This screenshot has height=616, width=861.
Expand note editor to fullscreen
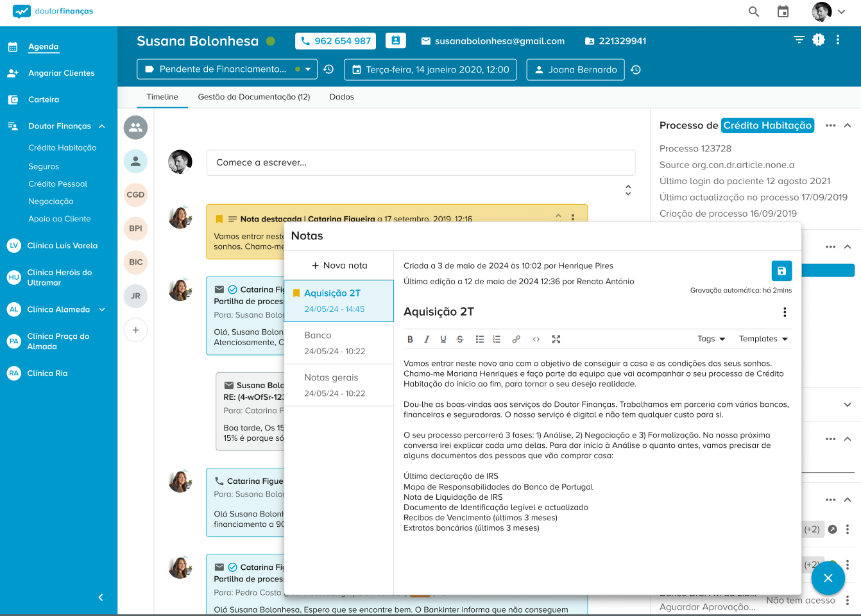coord(556,339)
